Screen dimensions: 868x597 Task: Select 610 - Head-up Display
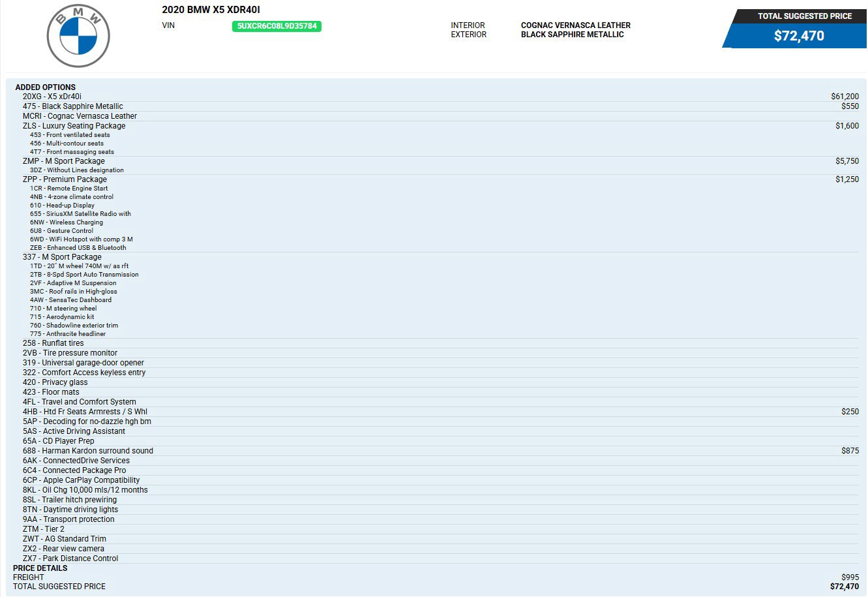coord(62,206)
